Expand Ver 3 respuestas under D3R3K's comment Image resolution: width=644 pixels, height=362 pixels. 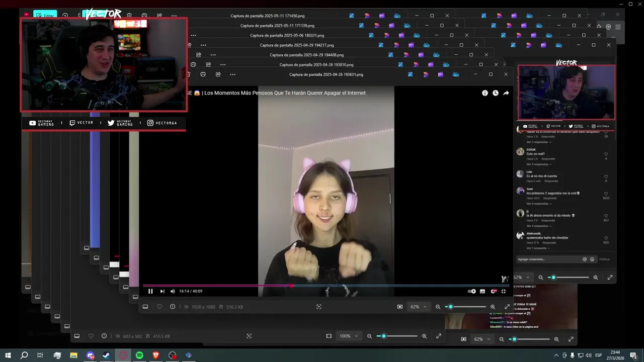point(539,164)
